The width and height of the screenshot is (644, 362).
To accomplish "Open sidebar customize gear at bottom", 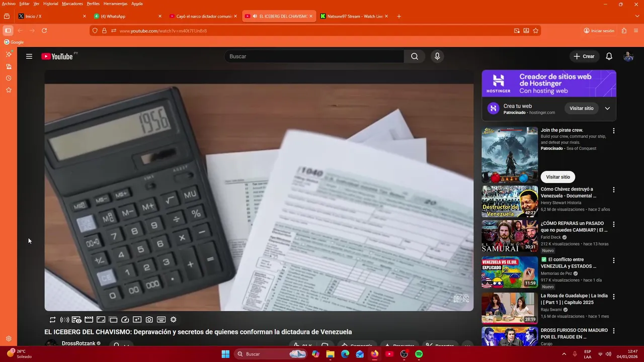I will 9,339.
